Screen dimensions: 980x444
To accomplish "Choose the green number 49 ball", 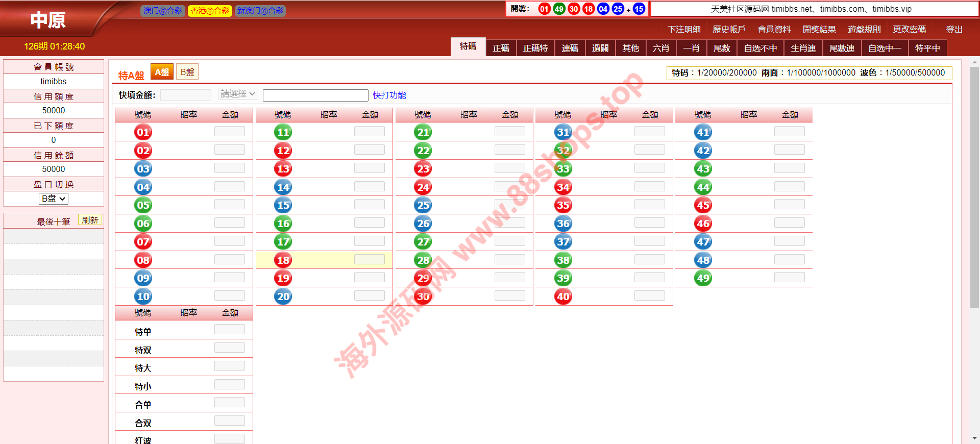I will pyautogui.click(x=703, y=278).
